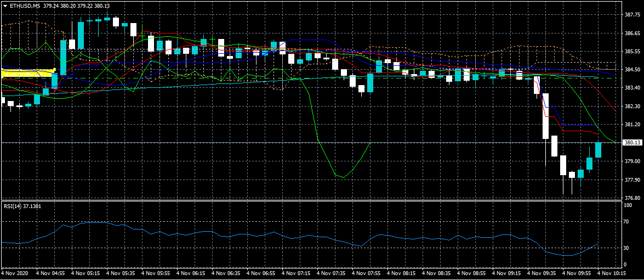Click the current price tag 380.13

click(632, 143)
